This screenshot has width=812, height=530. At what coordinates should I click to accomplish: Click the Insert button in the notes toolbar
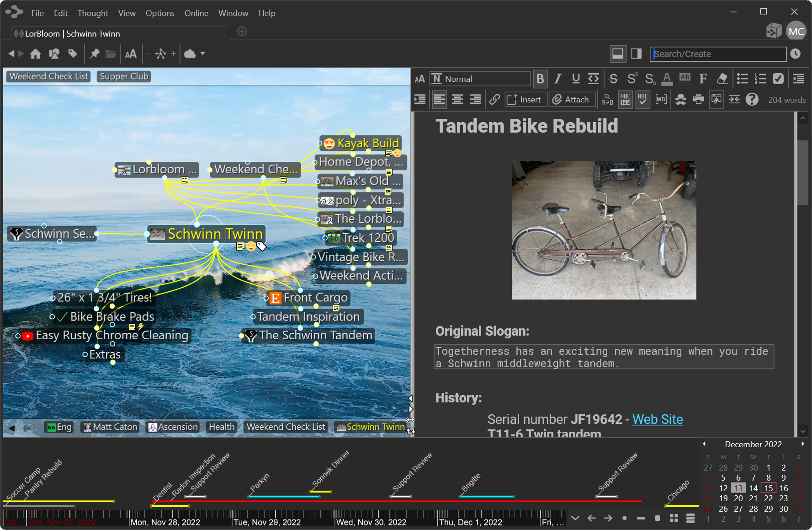pyautogui.click(x=525, y=99)
